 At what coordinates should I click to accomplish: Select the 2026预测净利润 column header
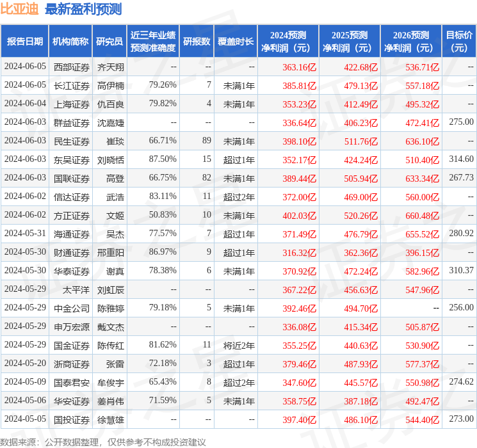pyautogui.click(x=411, y=42)
